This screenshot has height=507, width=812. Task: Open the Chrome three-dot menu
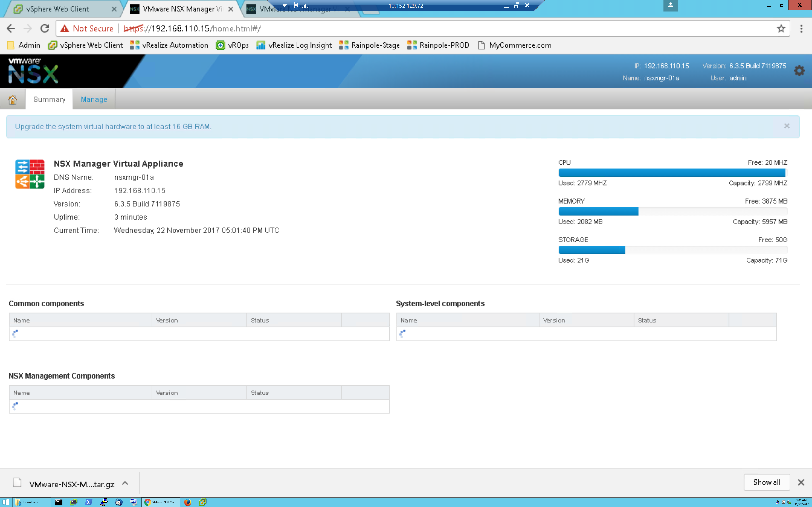(801, 28)
